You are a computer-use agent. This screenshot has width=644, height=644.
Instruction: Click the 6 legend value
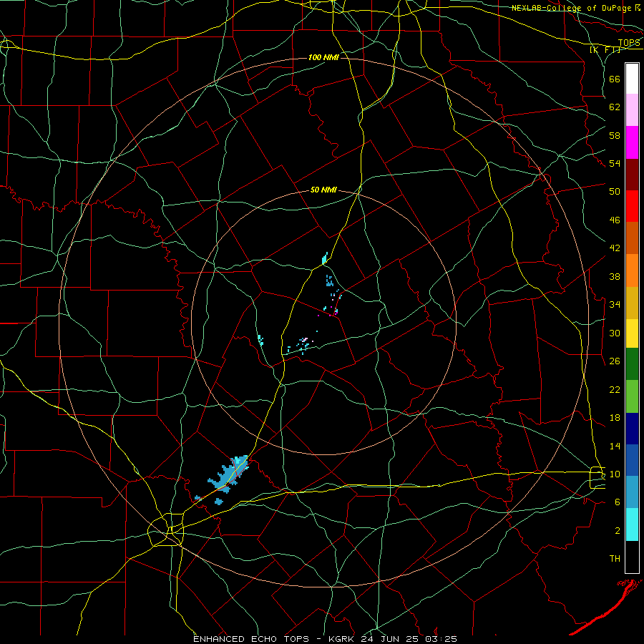tap(617, 502)
